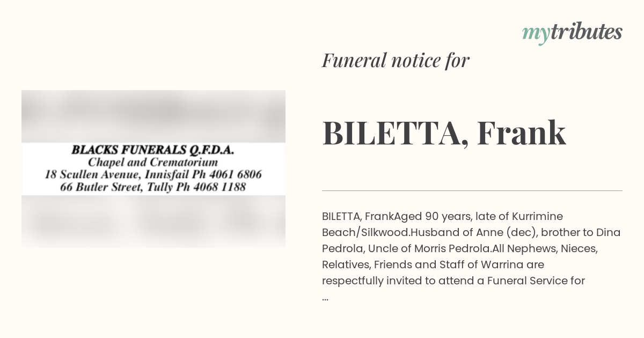The width and height of the screenshot is (644, 338).
Task: Open the funeral notice image thumbnail
Action: [x=153, y=169]
